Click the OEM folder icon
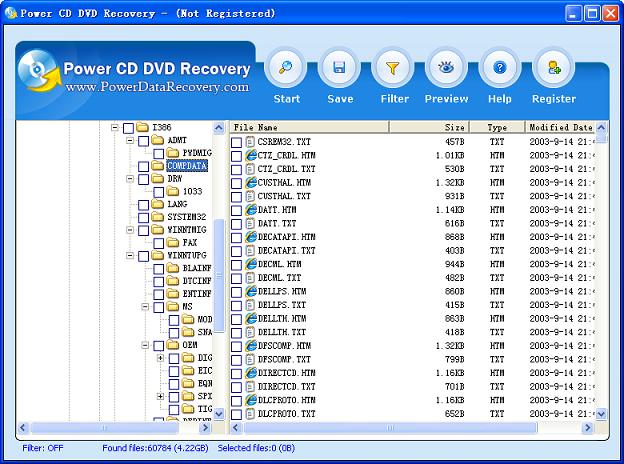The image size is (624, 464). (x=173, y=344)
